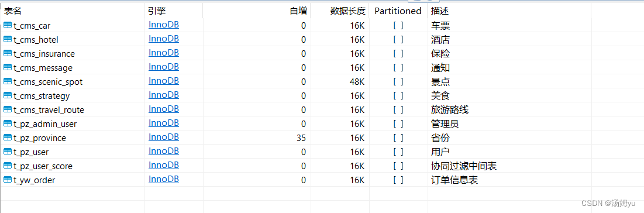Screen dimensions: 644x213
Task: Toggle Partitioned checkbox for t_yw_order
Action: [398, 180]
